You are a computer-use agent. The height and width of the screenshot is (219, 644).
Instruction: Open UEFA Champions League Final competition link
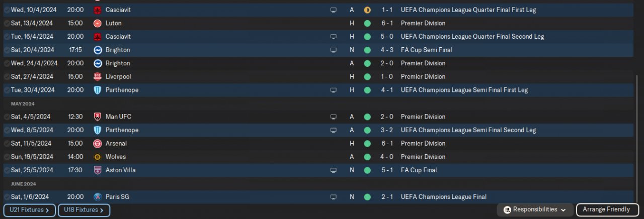[x=443, y=197]
